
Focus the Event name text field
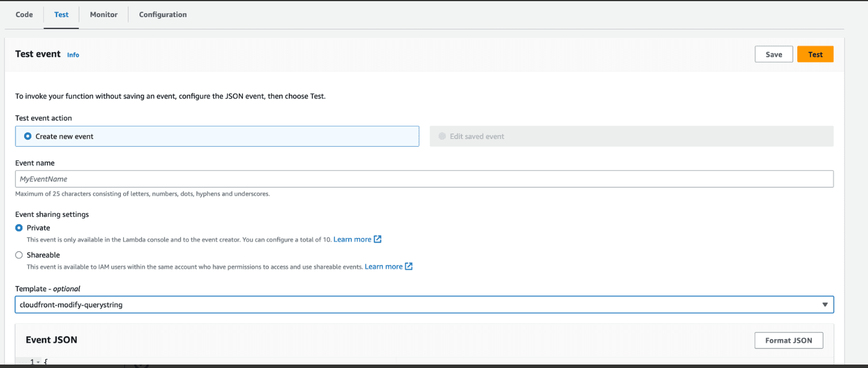[424, 179]
